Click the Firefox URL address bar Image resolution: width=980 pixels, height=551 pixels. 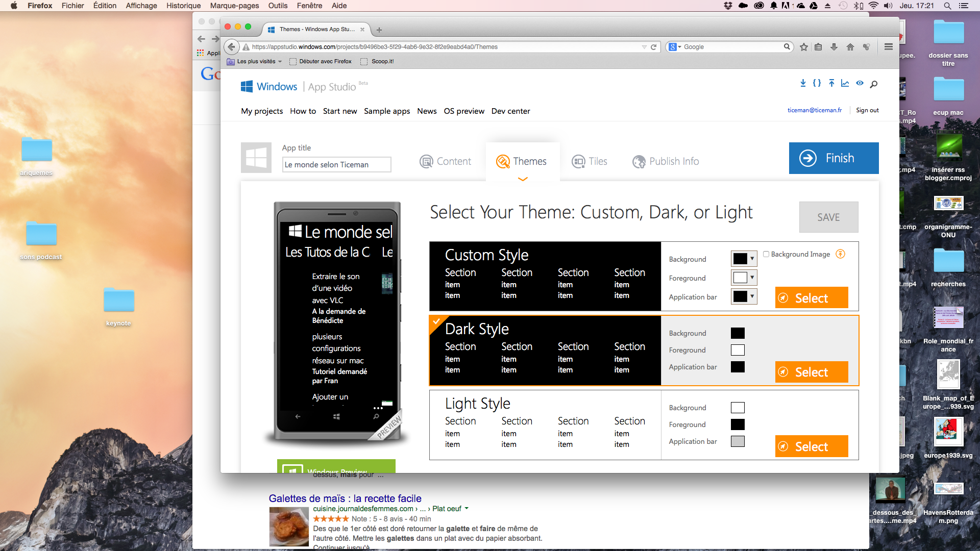point(444,47)
